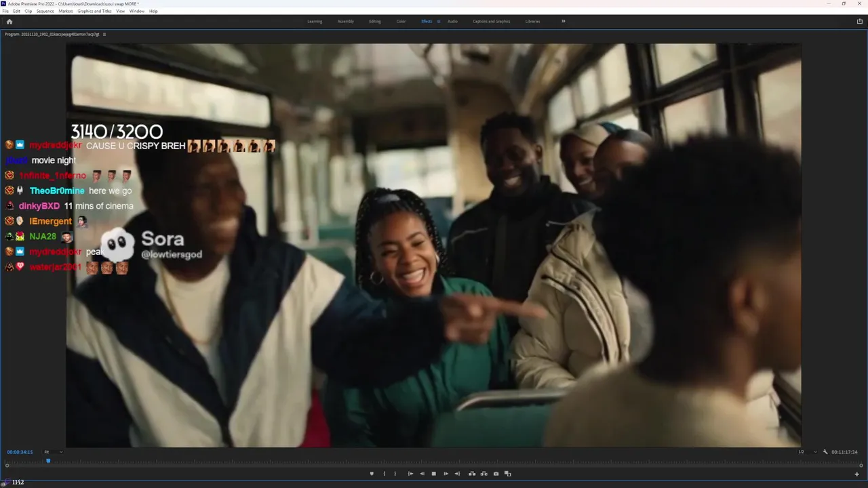The height and width of the screenshot is (488, 868).
Task: Click the right zoom scrollbar handle
Action: (x=860, y=466)
